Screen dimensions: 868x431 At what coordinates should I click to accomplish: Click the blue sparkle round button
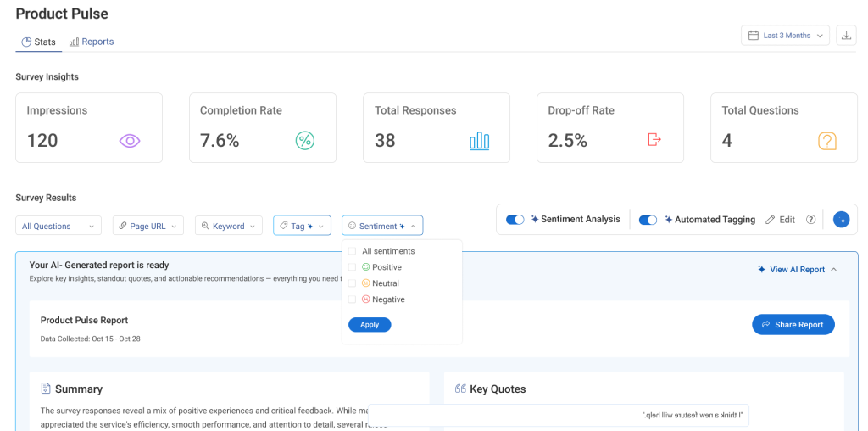tap(842, 220)
